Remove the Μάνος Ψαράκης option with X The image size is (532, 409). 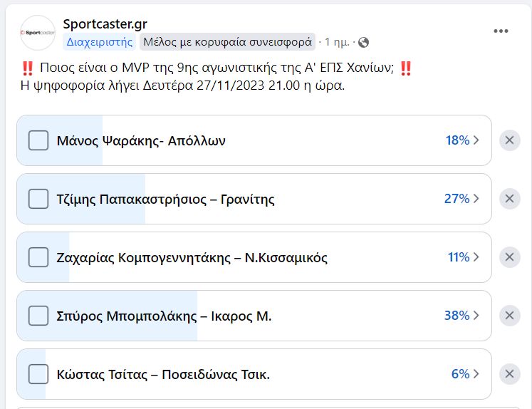click(510, 140)
